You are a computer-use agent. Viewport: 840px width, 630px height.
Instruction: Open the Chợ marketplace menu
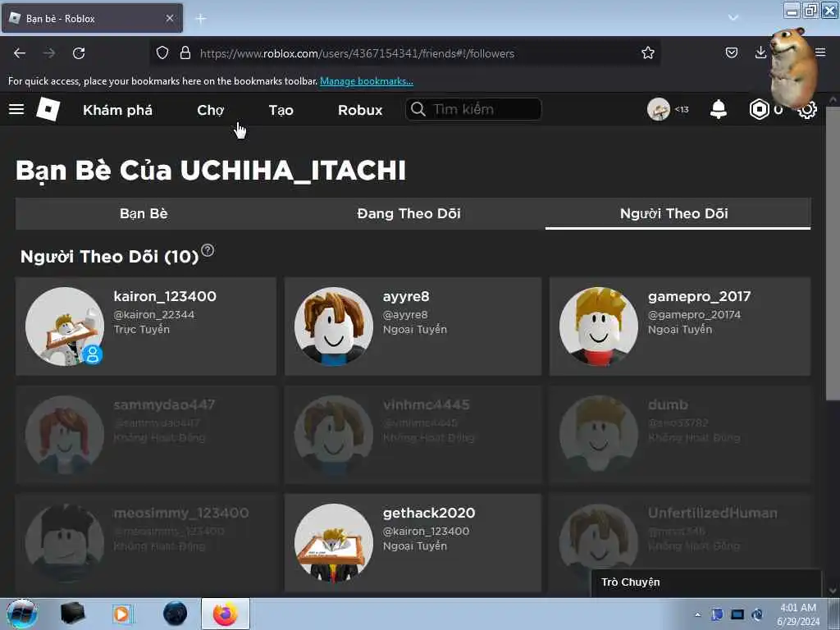[211, 110]
